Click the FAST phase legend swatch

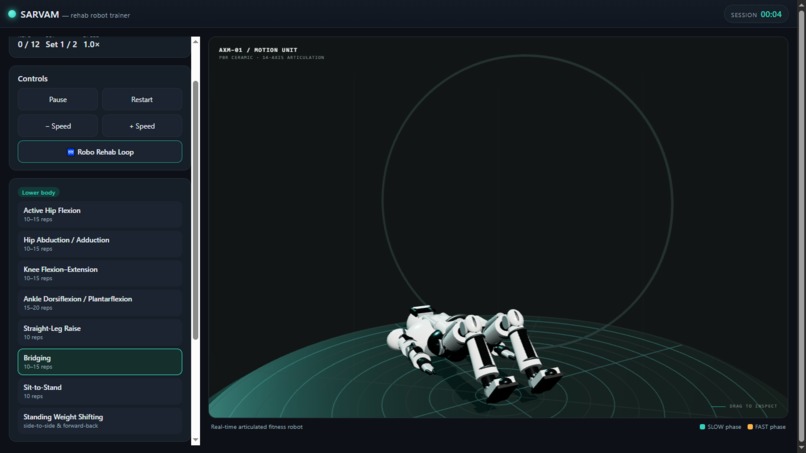coord(750,427)
